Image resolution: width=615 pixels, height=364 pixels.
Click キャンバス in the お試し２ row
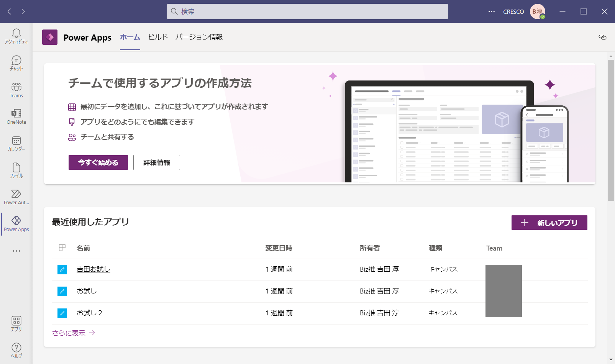point(443,313)
